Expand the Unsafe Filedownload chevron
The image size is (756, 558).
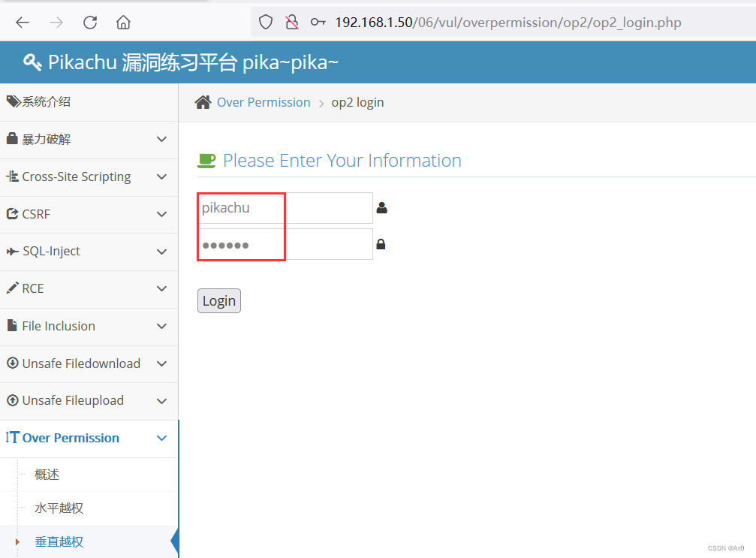pyautogui.click(x=162, y=363)
